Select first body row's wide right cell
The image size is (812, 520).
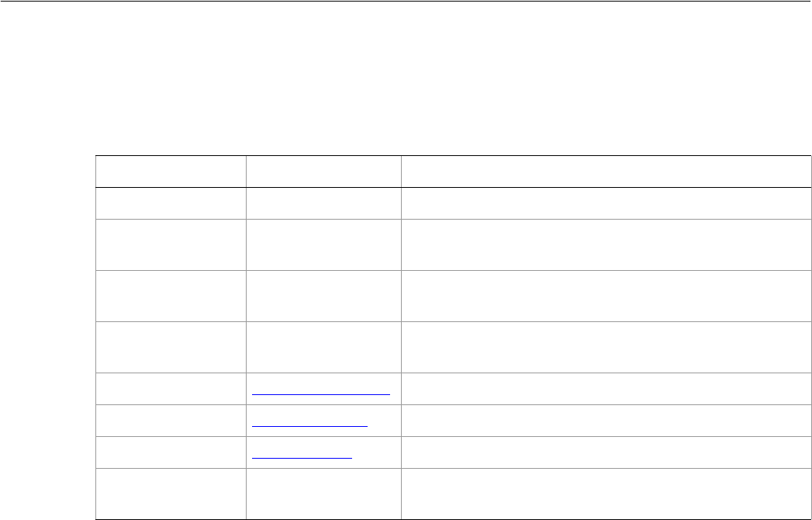(x=600, y=203)
